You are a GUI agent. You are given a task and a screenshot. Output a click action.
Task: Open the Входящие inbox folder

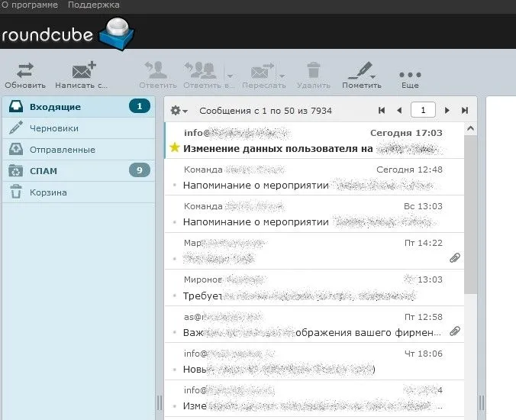tap(55, 107)
